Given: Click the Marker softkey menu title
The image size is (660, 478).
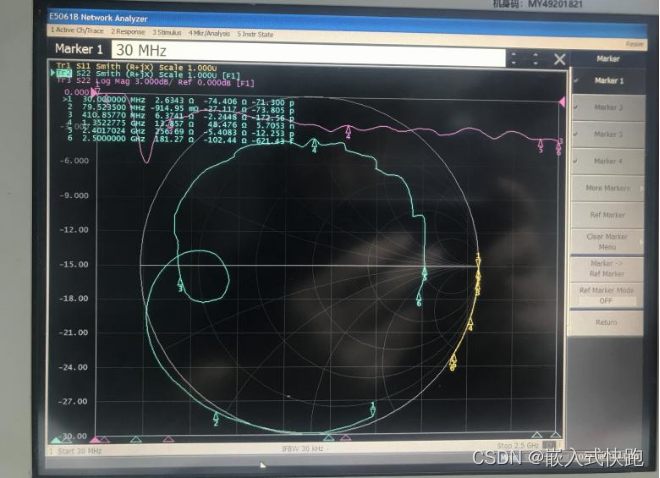Looking at the screenshot, I should [x=608, y=59].
